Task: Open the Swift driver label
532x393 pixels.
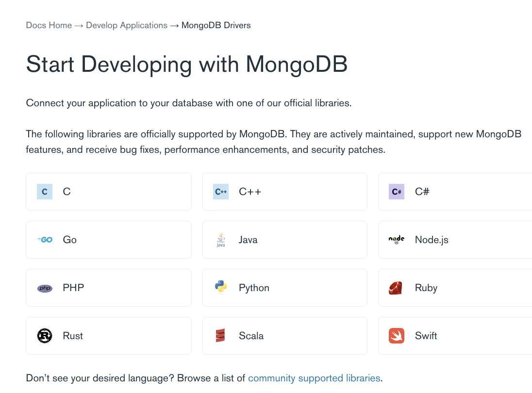Action: click(x=426, y=336)
